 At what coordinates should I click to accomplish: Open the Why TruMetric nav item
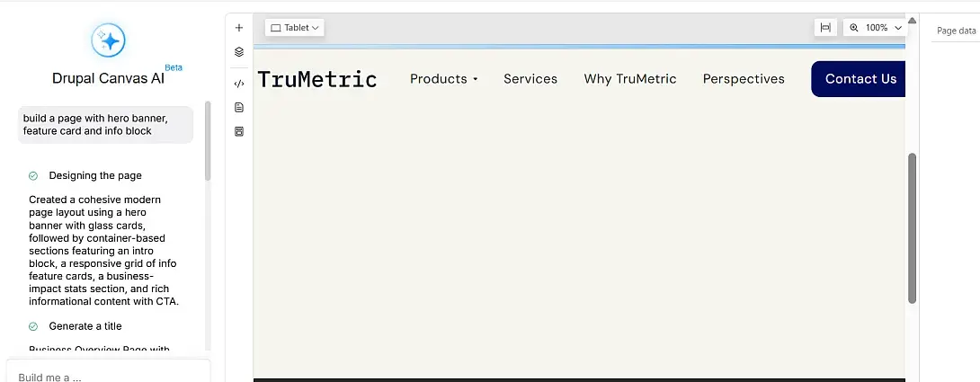[x=630, y=79]
